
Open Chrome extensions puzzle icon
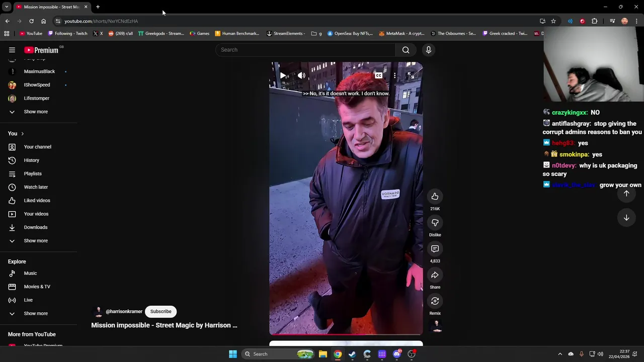(595, 21)
